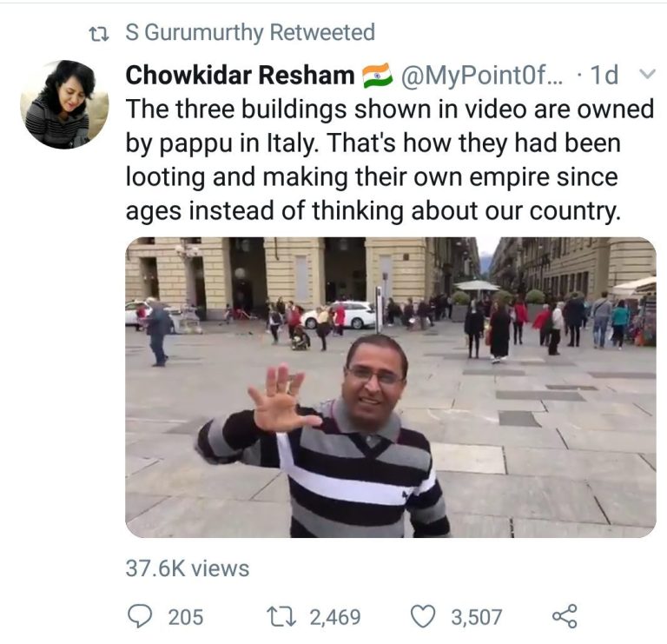The image size is (667, 644).
Task: Open the share icon menu
Action: coord(565,616)
